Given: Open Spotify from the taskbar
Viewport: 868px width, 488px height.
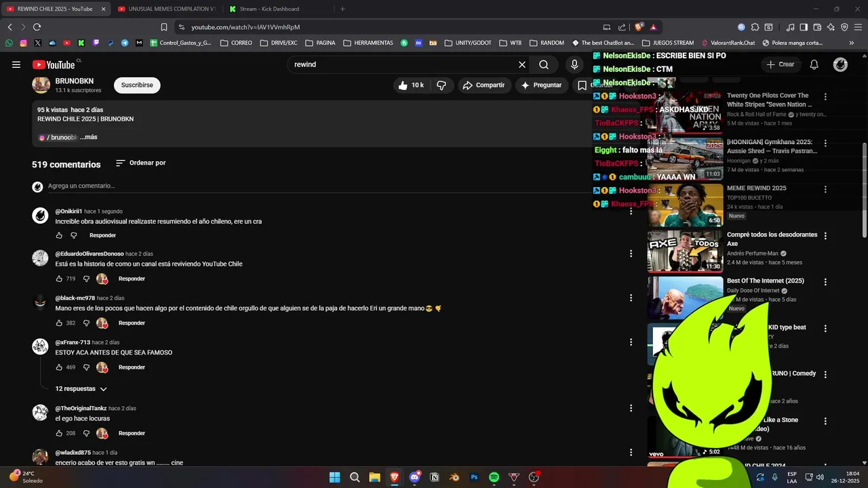Looking at the screenshot, I should pyautogui.click(x=494, y=477).
